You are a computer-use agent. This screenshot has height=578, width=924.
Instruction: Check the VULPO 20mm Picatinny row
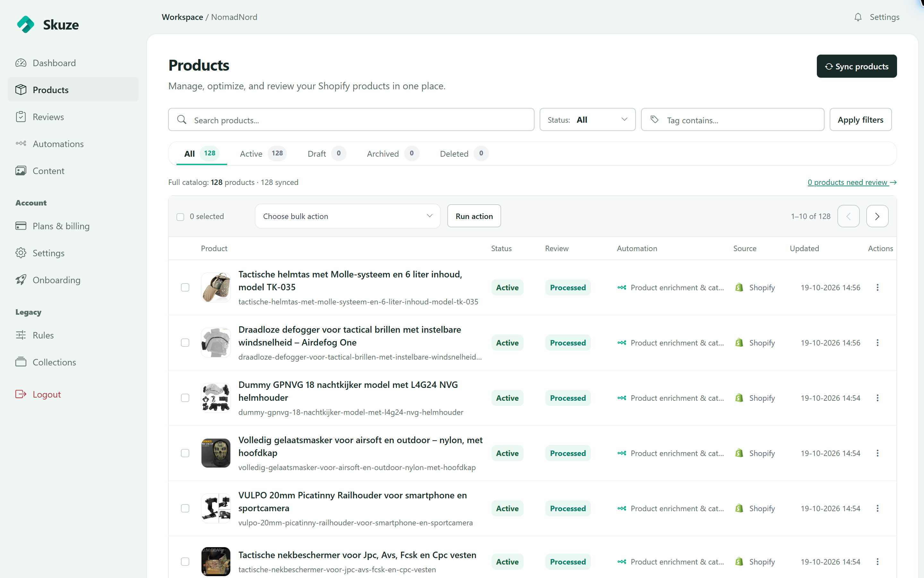click(x=185, y=508)
